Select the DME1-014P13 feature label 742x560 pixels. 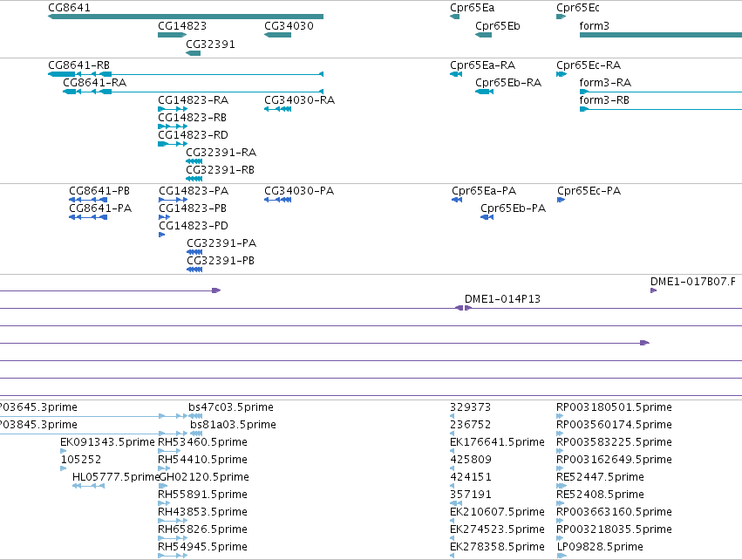[502, 299]
